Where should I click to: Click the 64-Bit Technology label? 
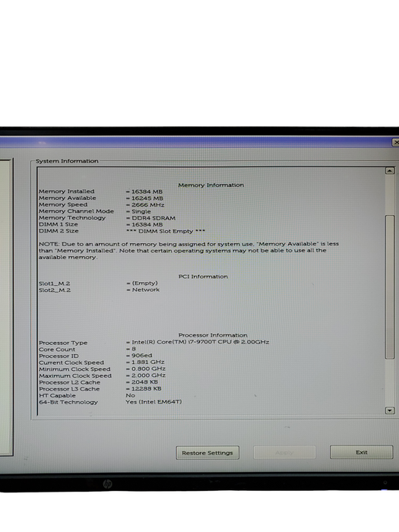[68, 402]
